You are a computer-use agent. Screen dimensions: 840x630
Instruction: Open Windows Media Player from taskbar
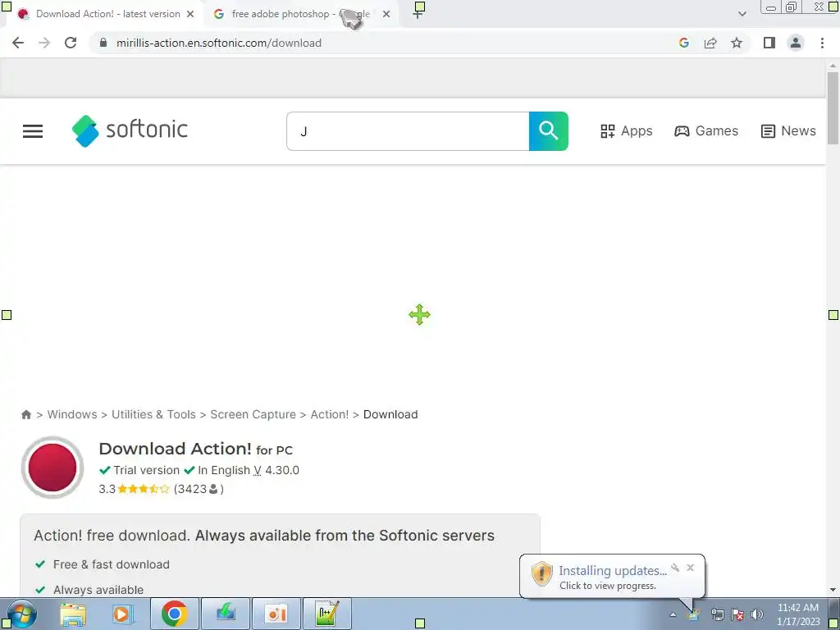coord(122,614)
